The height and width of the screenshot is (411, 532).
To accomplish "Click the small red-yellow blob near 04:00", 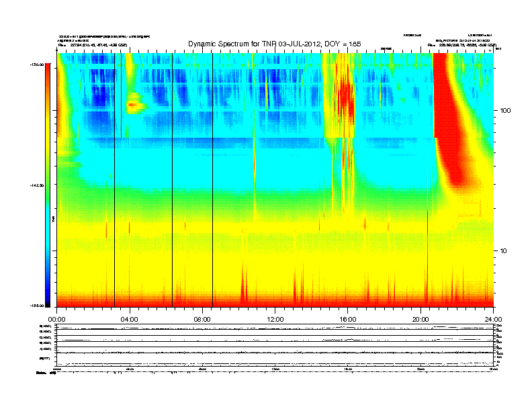I will (134, 105).
